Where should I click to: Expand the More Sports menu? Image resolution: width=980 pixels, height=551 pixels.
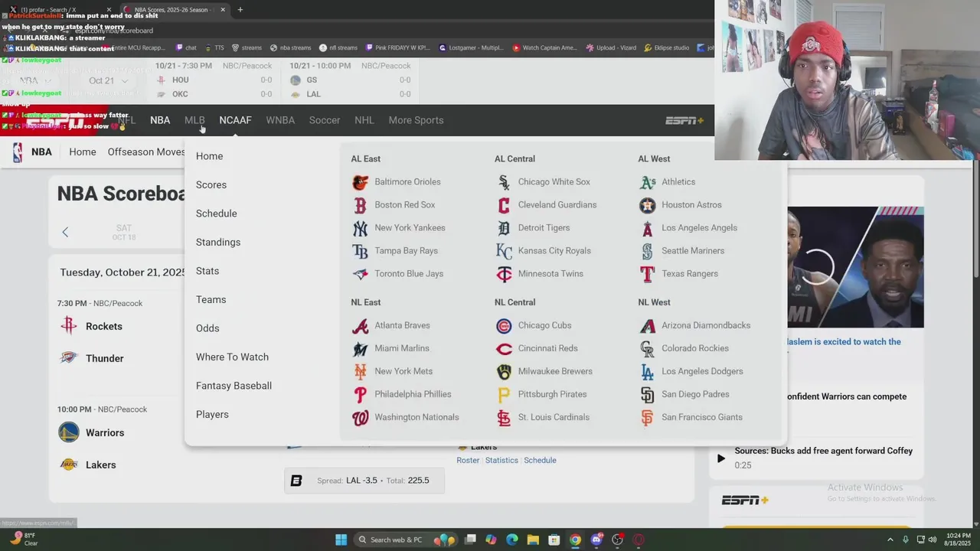pyautogui.click(x=416, y=120)
